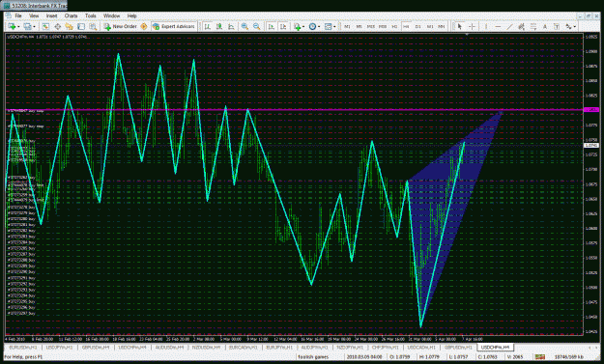Select the M1 timeframe
This screenshot has height=364, width=604.
[x=347, y=26]
